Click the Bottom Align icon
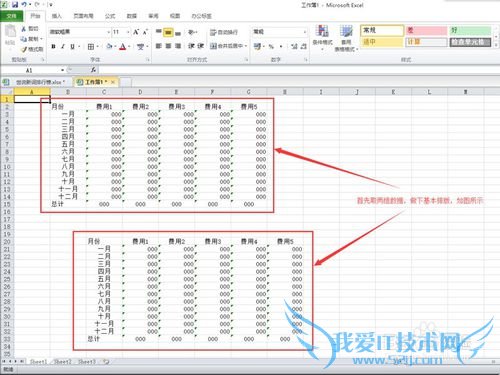500x375 pixels. (178, 33)
